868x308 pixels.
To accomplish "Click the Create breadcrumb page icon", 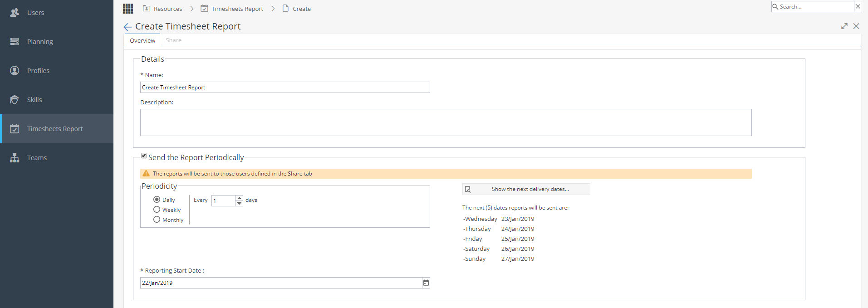I will tap(285, 8).
